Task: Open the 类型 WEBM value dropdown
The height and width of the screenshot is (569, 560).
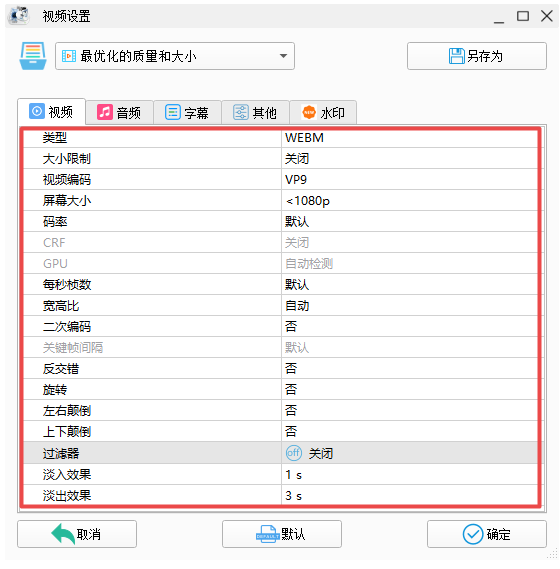Action: 409,138
